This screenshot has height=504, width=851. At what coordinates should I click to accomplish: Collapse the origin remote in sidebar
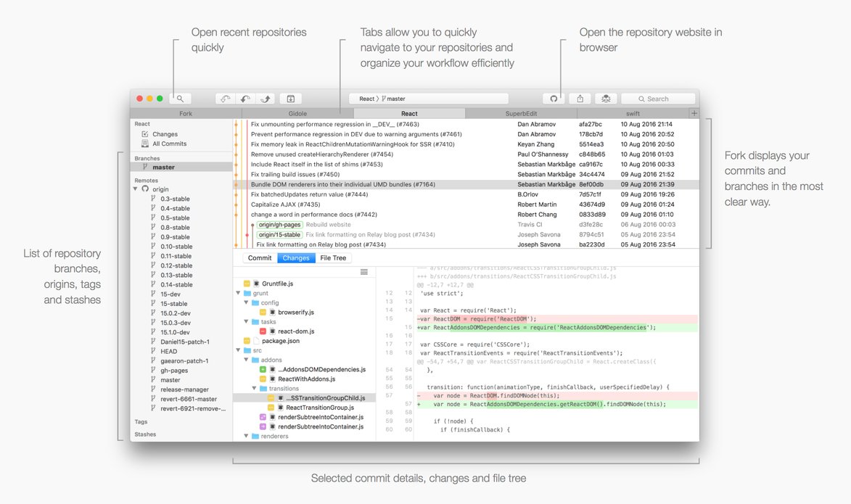tap(135, 189)
